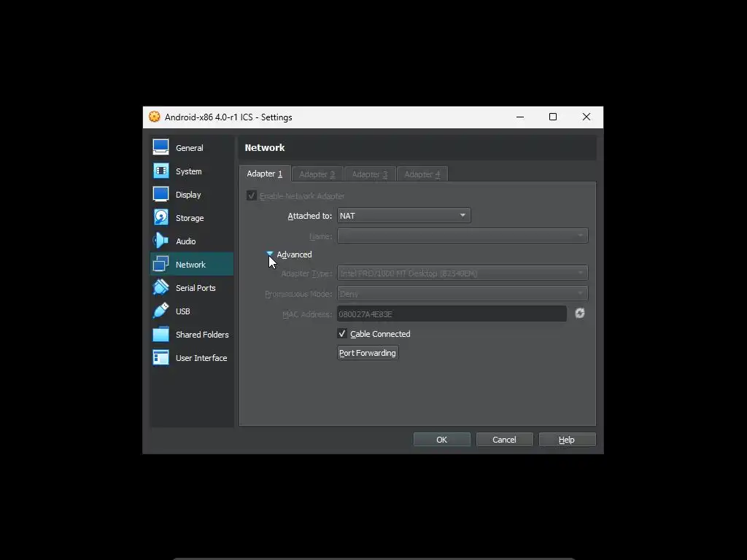Click the Display screen icon
Screen dimensions: 747x560
pos(160,194)
